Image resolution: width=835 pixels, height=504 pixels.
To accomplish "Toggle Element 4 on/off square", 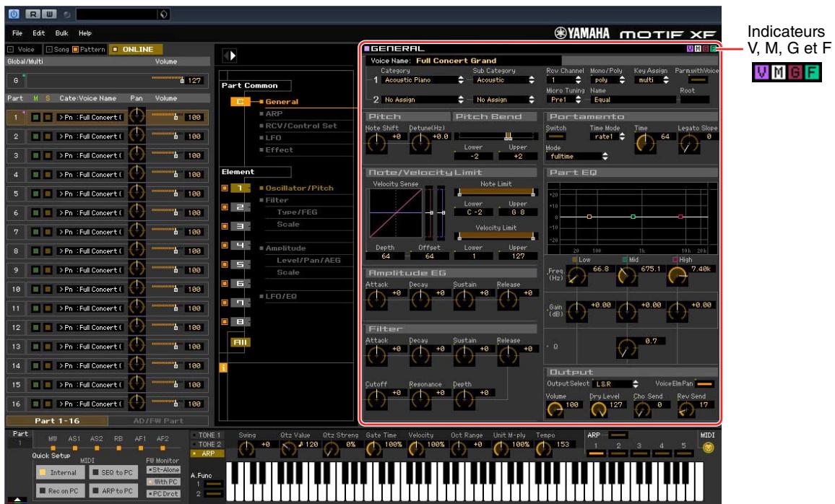I will click(225, 246).
